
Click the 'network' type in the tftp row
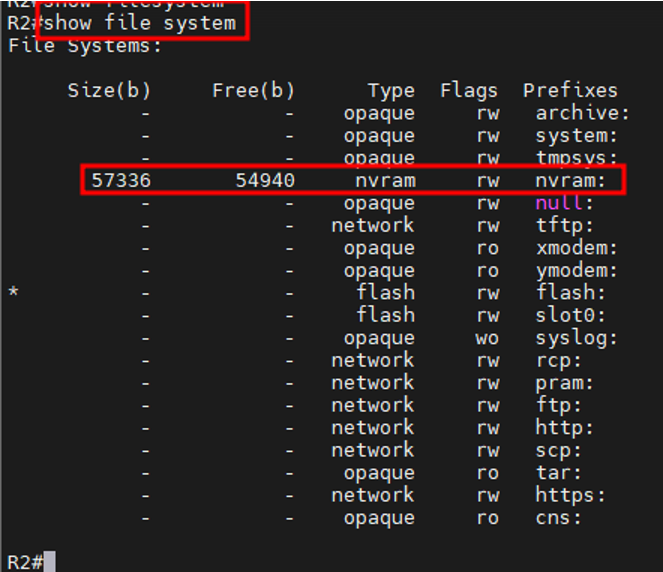click(373, 225)
